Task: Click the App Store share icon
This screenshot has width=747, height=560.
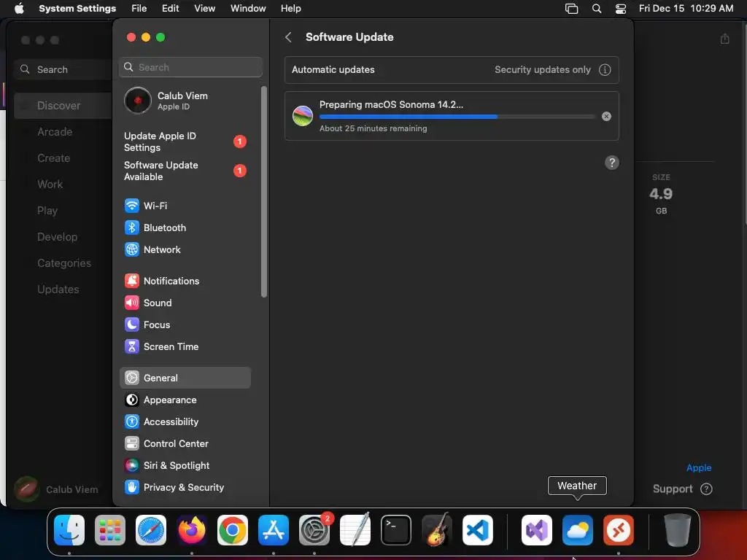Action: pos(724,39)
